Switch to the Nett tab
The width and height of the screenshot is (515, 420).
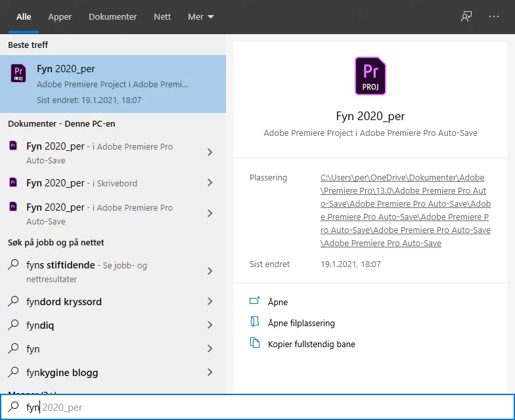tap(162, 17)
